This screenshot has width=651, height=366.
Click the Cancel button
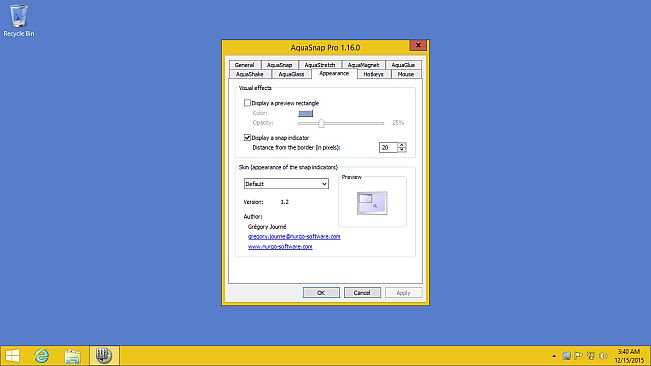(x=362, y=293)
